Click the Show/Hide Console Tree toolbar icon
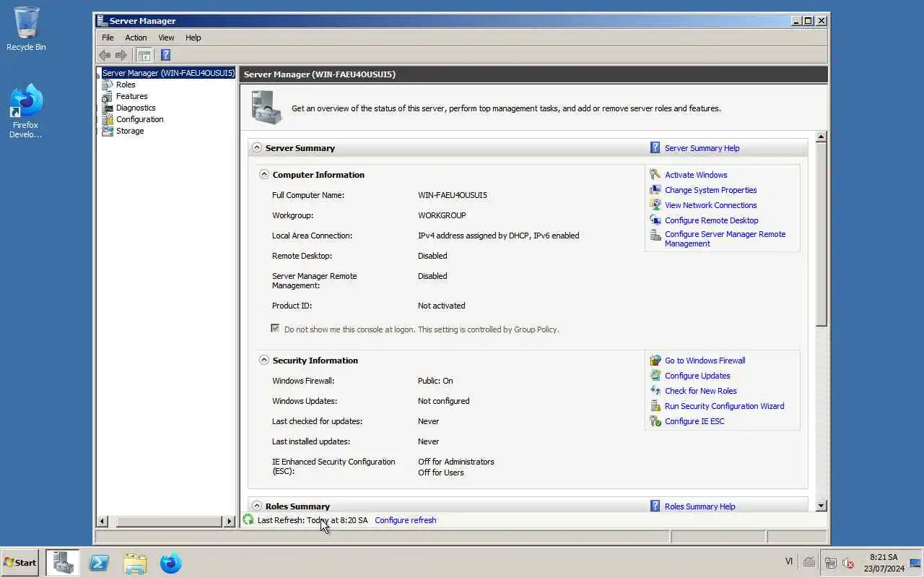This screenshot has height=578, width=924. [144, 55]
